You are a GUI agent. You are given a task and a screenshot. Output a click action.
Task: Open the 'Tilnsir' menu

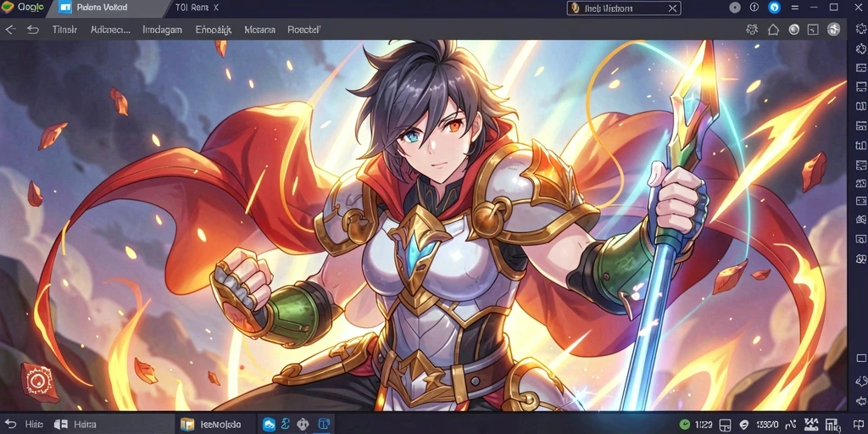pyautogui.click(x=64, y=30)
